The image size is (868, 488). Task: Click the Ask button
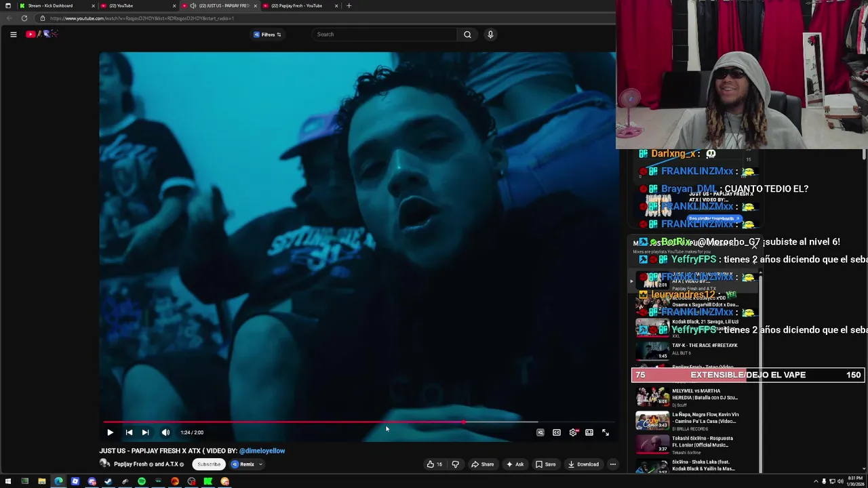click(515, 464)
